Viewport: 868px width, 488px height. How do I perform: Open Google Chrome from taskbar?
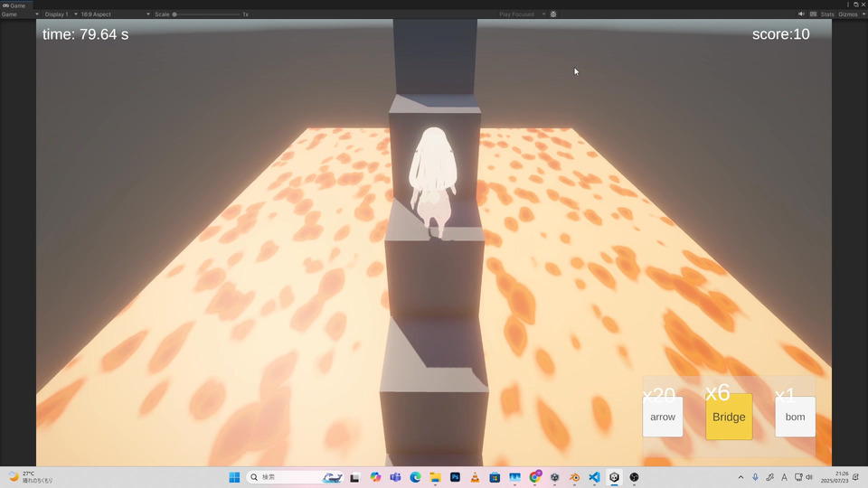pyautogui.click(x=534, y=477)
